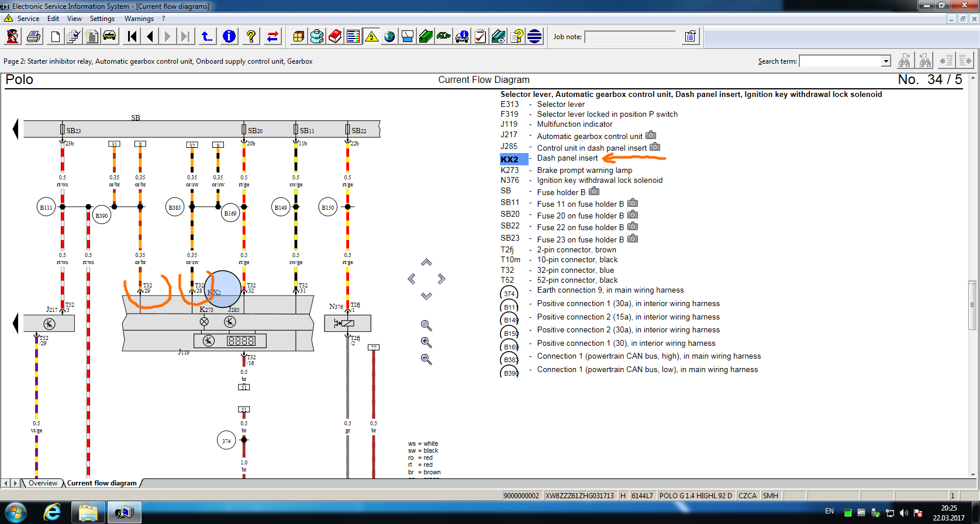980x524 pixels.
Task: Click the find previous binoculars icon
Action: (925, 61)
